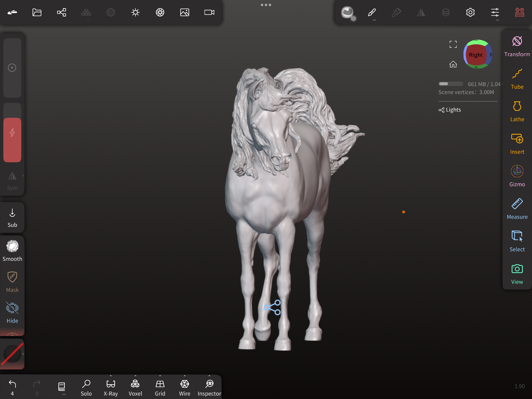Select the Tube tool
This screenshot has width=532, height=399.
(517, 79)
